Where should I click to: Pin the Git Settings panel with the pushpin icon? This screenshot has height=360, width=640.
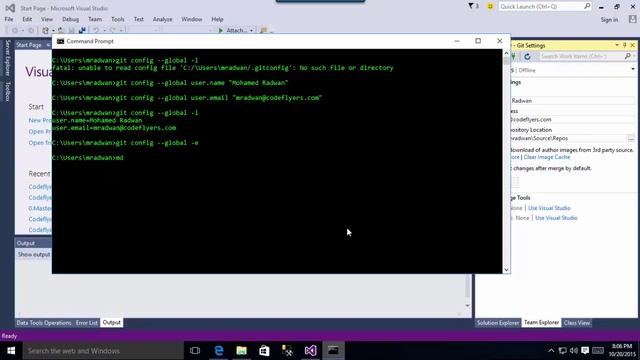[624, 45]
